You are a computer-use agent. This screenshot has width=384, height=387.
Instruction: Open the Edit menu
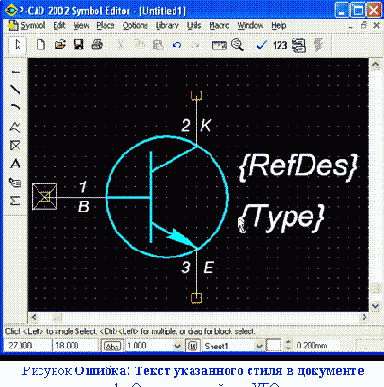59,26
